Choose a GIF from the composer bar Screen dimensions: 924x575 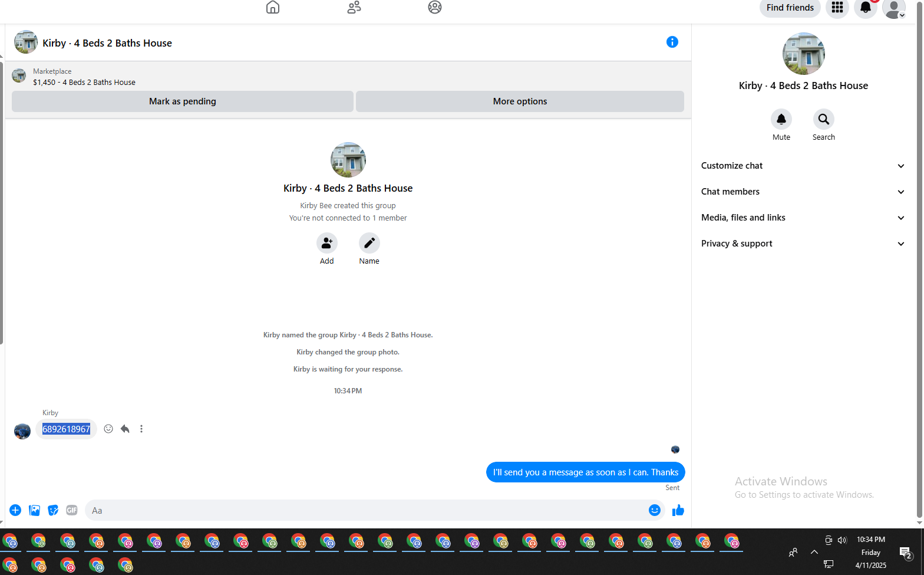pos(72,510)
